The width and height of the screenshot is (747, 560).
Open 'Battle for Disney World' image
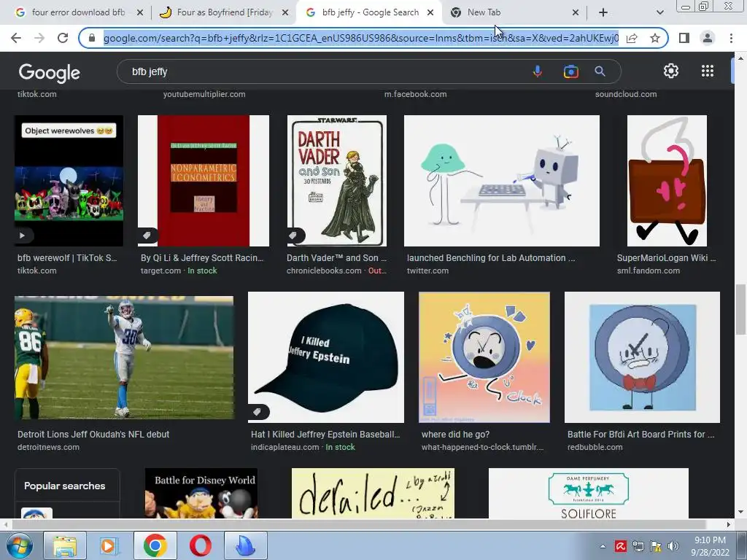click(201, 493)
